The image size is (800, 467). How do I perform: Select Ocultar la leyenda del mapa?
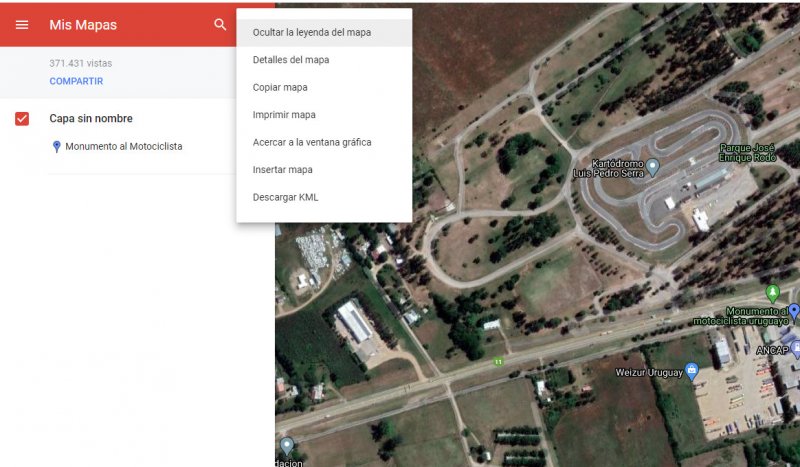coord(324,32)
